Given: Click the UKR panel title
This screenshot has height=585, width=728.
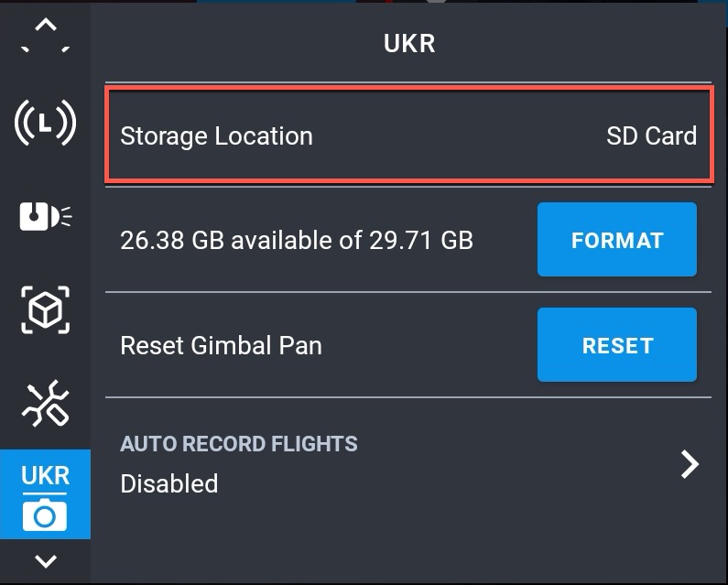Looking at the screenshot, I should click(409, 43).
